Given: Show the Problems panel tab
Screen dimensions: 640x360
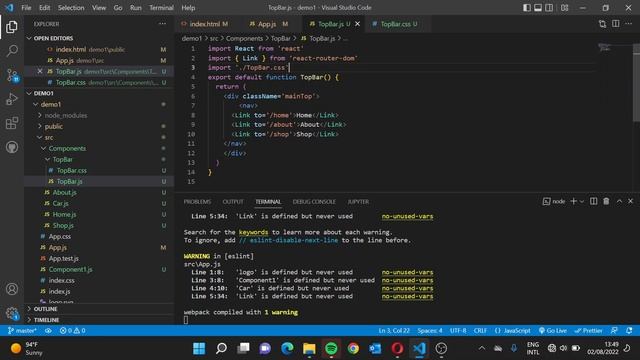Looking at the screenshot, I should point(197,202).
